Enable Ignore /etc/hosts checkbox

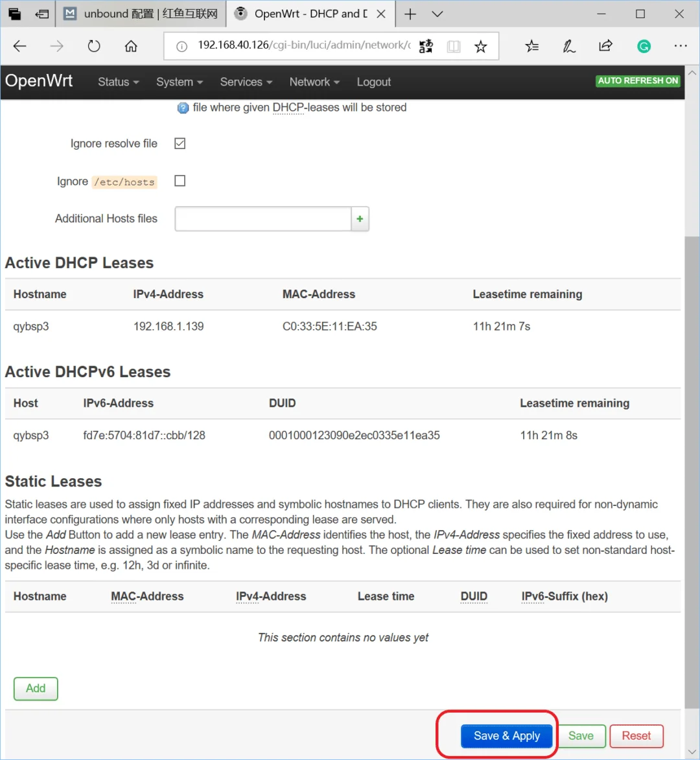(180, 181)
